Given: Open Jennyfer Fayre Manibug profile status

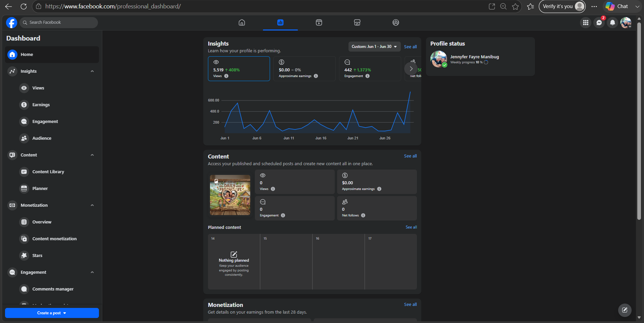Looking at the screenshot, I should [474, 57].
